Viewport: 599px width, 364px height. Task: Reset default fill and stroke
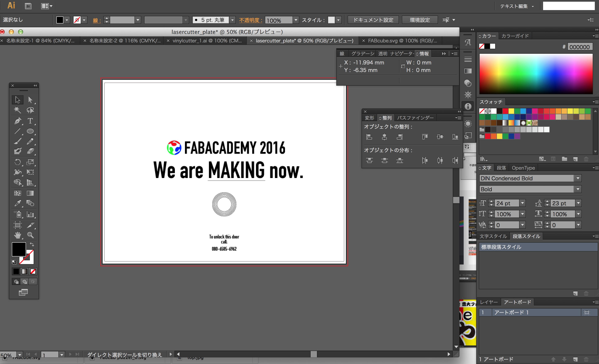(x=14, y=262)
